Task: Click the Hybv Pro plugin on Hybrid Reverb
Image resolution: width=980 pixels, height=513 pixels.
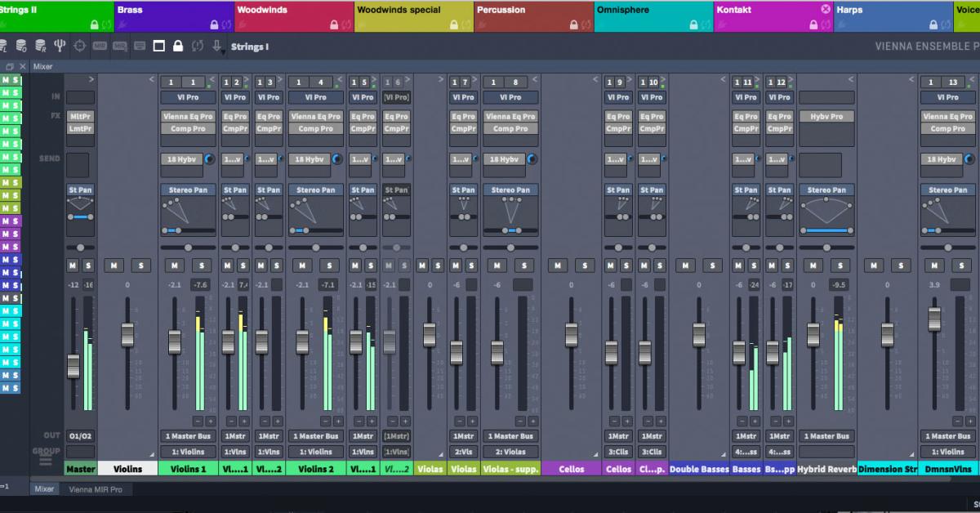Action: pyautogui.click(x=826, y=117)
